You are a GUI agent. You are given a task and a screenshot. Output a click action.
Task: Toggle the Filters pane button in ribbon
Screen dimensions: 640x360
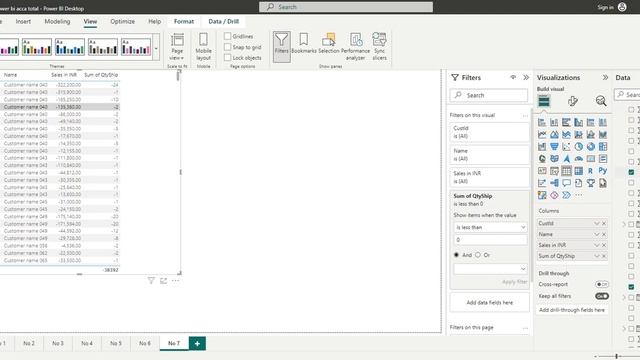tap(282, 46)
